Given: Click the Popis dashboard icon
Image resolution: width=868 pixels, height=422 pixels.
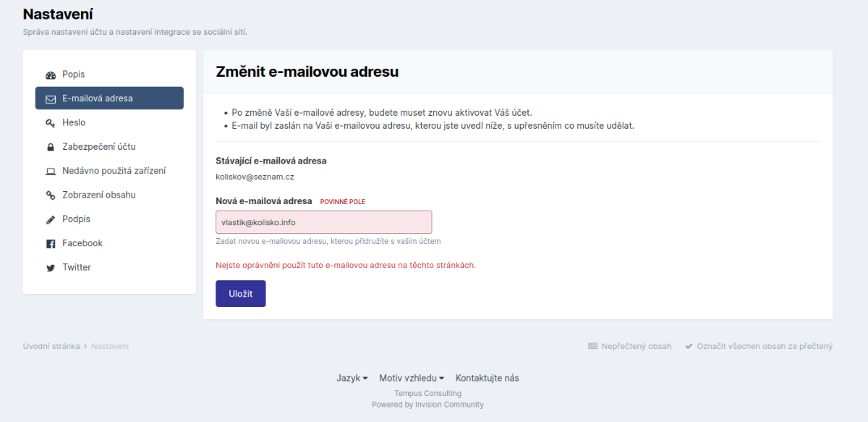Looking at the screenshot, I should 51,75.
